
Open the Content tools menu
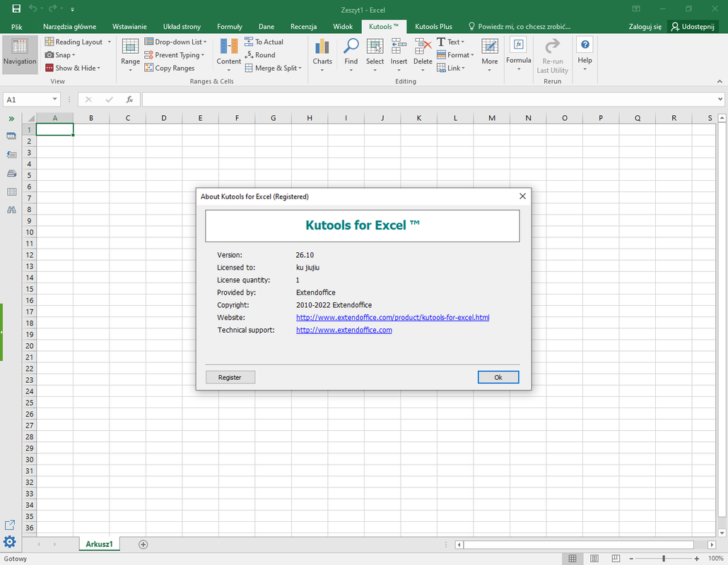(229, 55)
